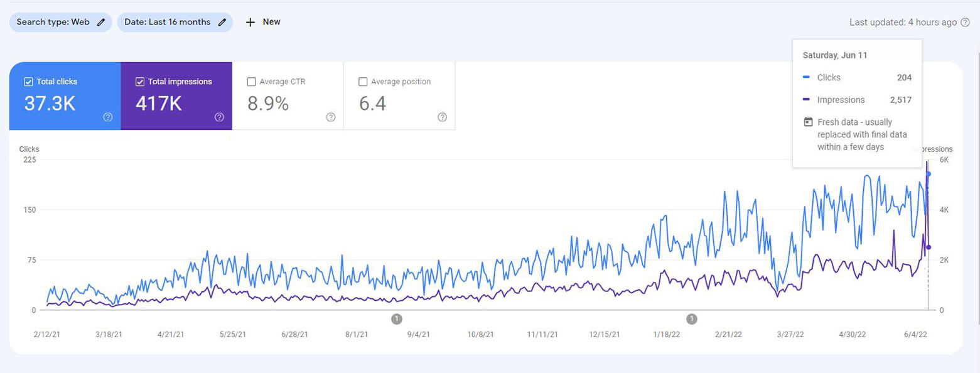The image size is (980, 373).
Task: Select the 8.9% average CTR value
Action: 268,104
